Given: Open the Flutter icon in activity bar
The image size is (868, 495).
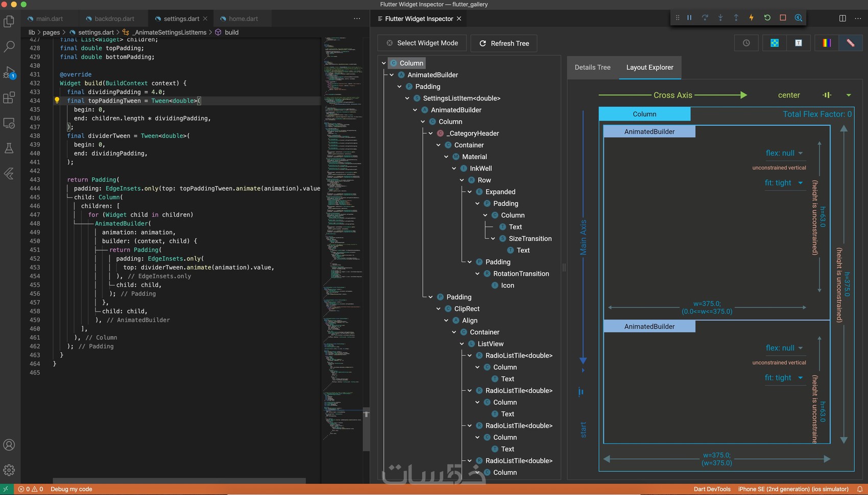Looking at the screenshot, I should coord(9,174).
